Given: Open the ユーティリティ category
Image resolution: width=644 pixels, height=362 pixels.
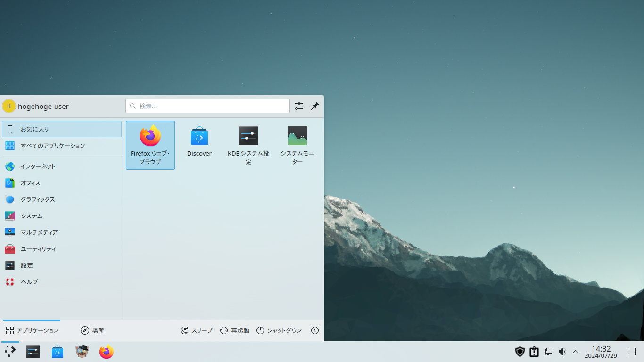Looking at the screenshot, I should click(x=62, y=249).
